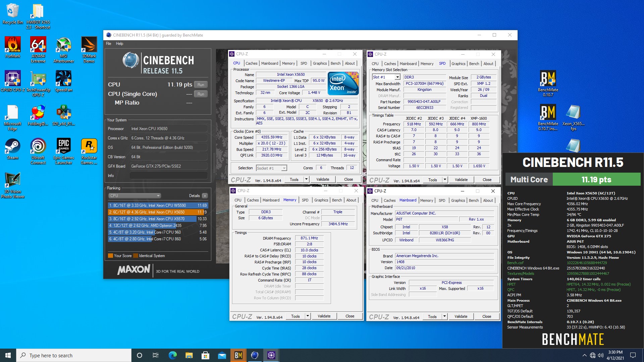Click Validate in the CPU tab window
The image size is (644, 362).
pos(323,180)
